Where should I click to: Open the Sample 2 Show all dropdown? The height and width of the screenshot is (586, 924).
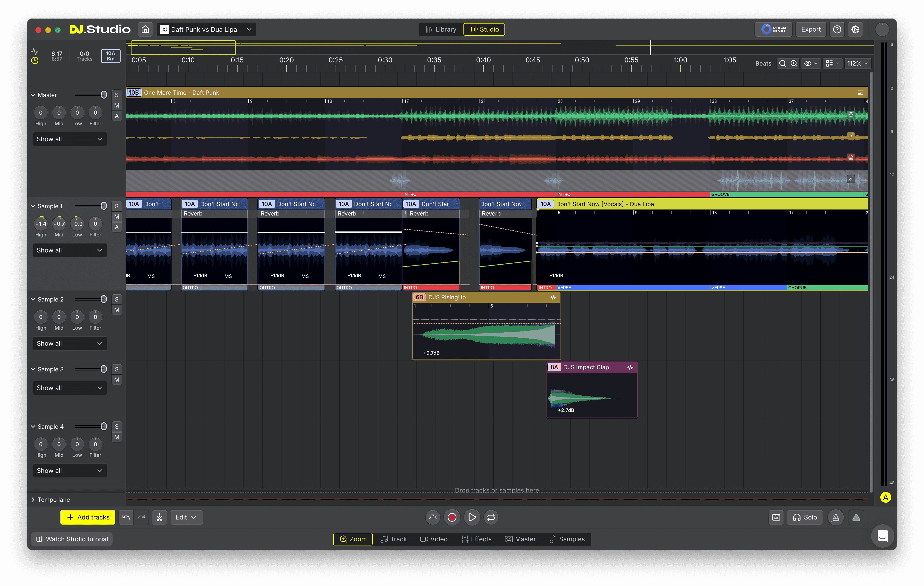tap(69, 343)
